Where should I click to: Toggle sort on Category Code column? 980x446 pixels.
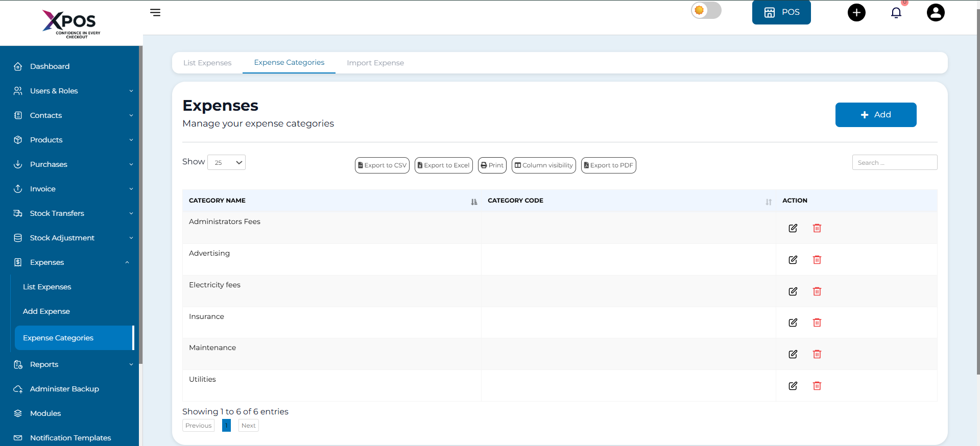768,202
